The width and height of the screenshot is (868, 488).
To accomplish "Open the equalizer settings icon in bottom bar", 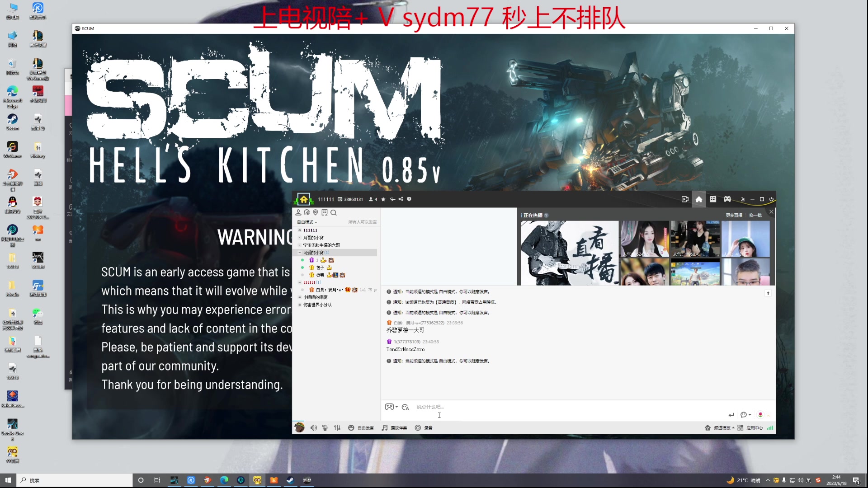I will click(337, 428).
